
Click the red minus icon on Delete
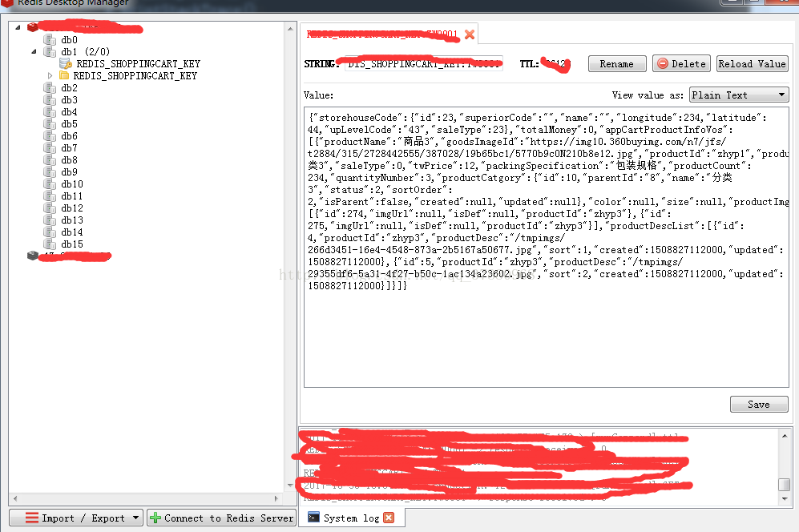pos(663,64)
